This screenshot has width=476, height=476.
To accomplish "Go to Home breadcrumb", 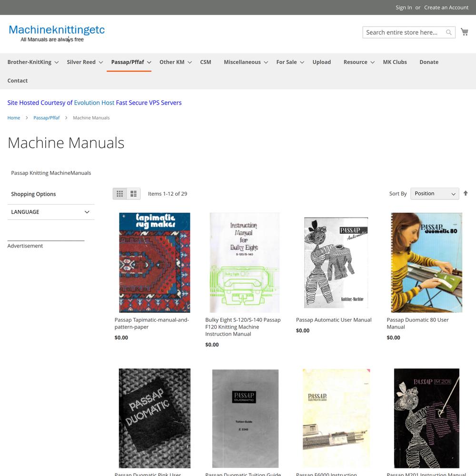I will point(14,118).
